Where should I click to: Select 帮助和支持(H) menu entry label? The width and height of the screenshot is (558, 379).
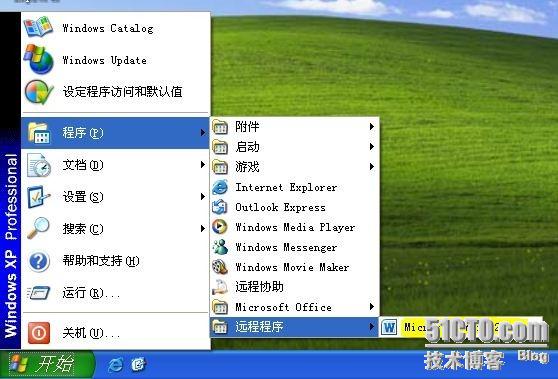coord(101,261)
